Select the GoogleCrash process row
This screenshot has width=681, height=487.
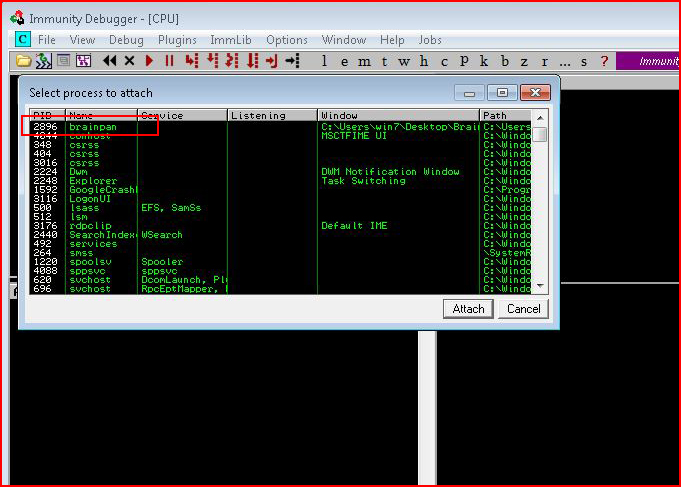280,189
